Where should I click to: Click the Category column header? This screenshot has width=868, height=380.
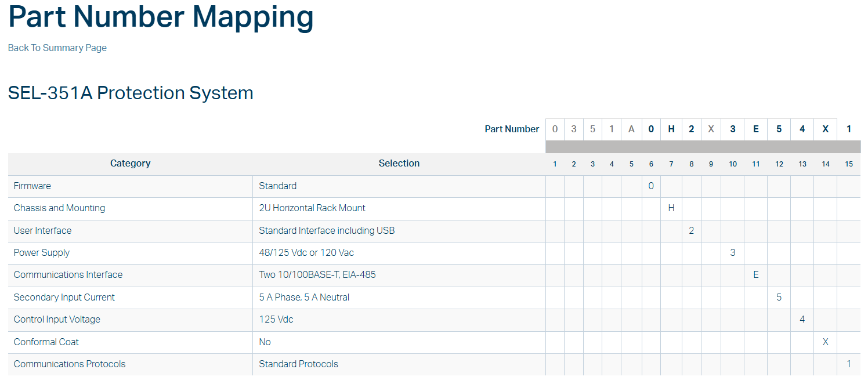(131, 164)
